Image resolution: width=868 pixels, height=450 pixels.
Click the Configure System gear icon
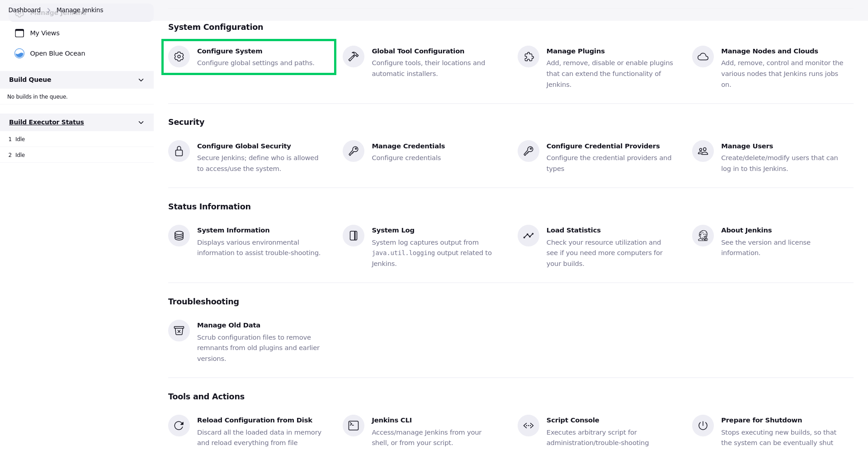pos(179,57)
